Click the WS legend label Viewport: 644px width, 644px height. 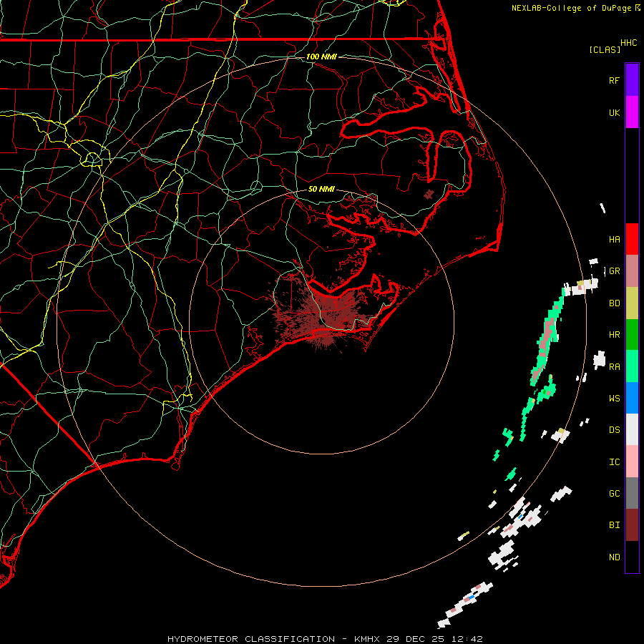pos(614,398)
